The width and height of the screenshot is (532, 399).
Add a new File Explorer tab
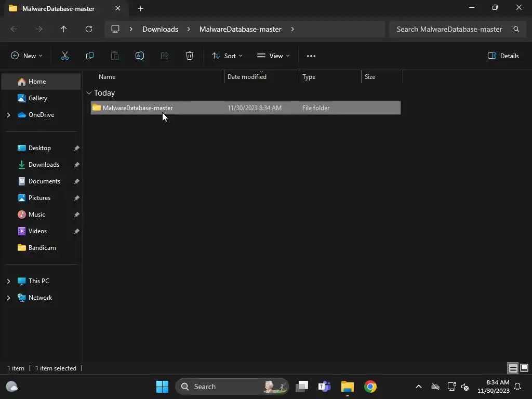pos(140,9)
